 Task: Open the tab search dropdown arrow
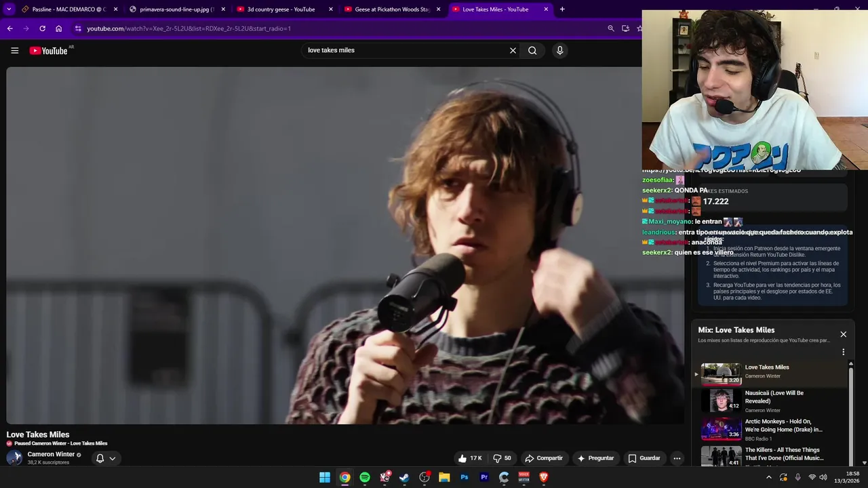[x=9, y=9]
